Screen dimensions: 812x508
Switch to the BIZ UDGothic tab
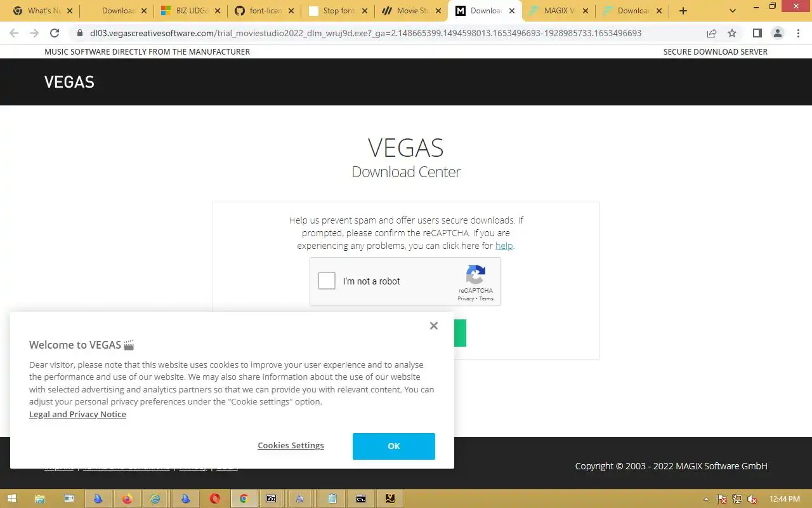tap(191, 11)
